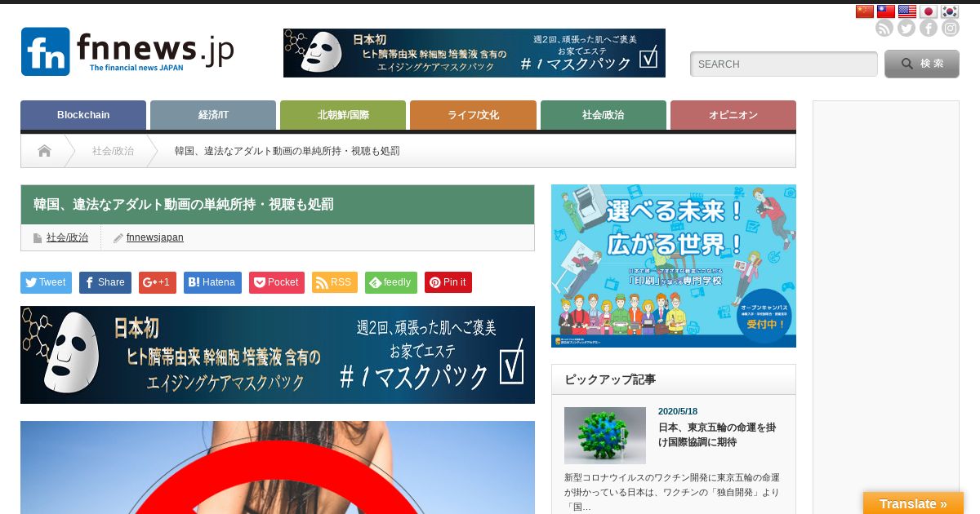Click the Google +1 button

click(158, 282)
